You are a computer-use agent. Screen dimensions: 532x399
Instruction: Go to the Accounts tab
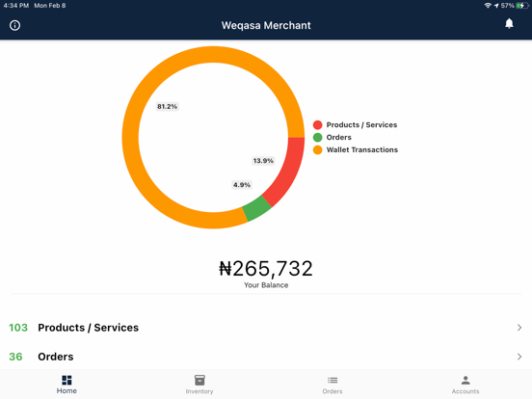coord(465,385)
